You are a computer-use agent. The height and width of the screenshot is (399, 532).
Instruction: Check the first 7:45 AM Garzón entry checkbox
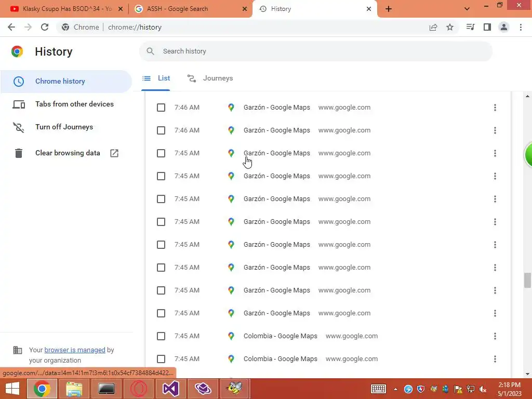[x=161, y=153]
